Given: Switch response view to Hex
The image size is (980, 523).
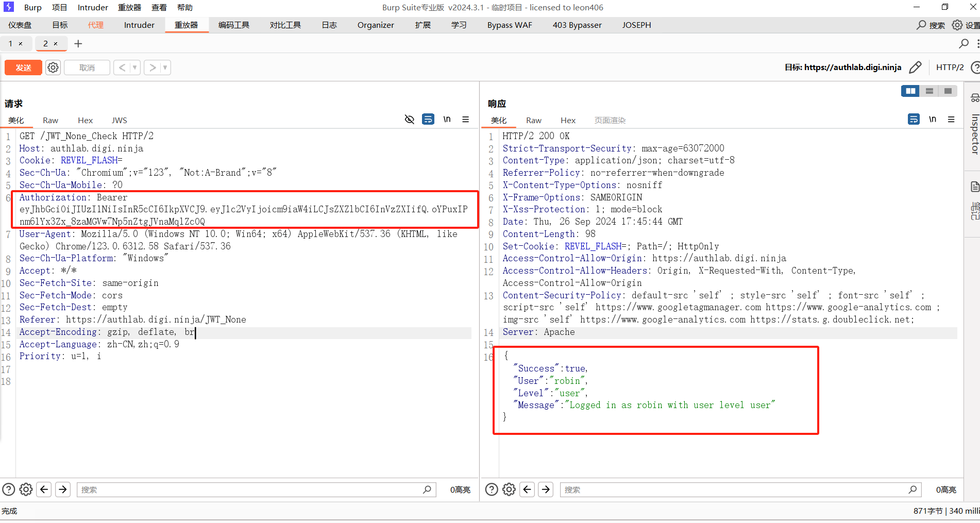Looking at the screenshot, I should click(x=568, y=120).
